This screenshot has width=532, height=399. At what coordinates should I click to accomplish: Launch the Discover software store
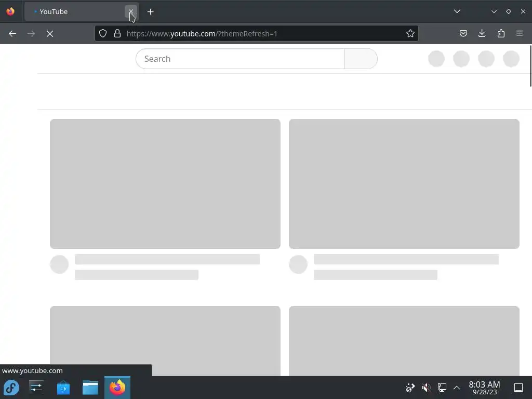[63, 388]
